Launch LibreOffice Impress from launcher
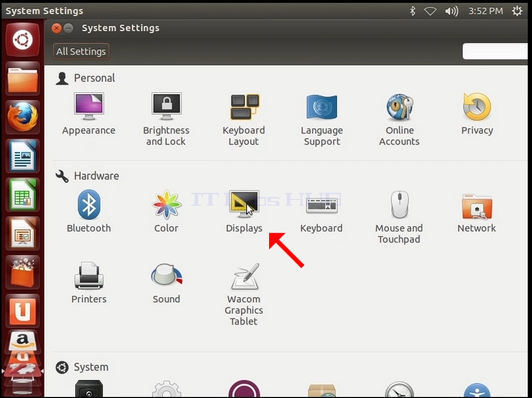The height and width of the screenshot is (398, 532). click(x=22, y=233)
